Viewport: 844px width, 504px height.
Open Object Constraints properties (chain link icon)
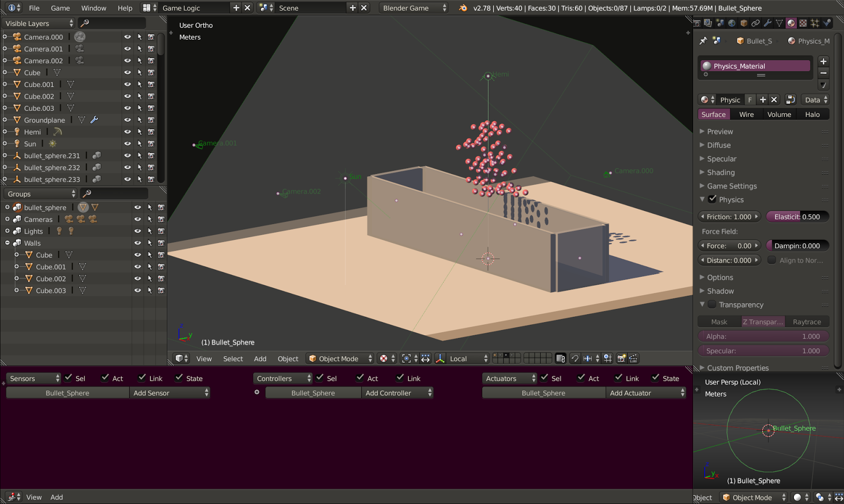[x=755, y=23]
